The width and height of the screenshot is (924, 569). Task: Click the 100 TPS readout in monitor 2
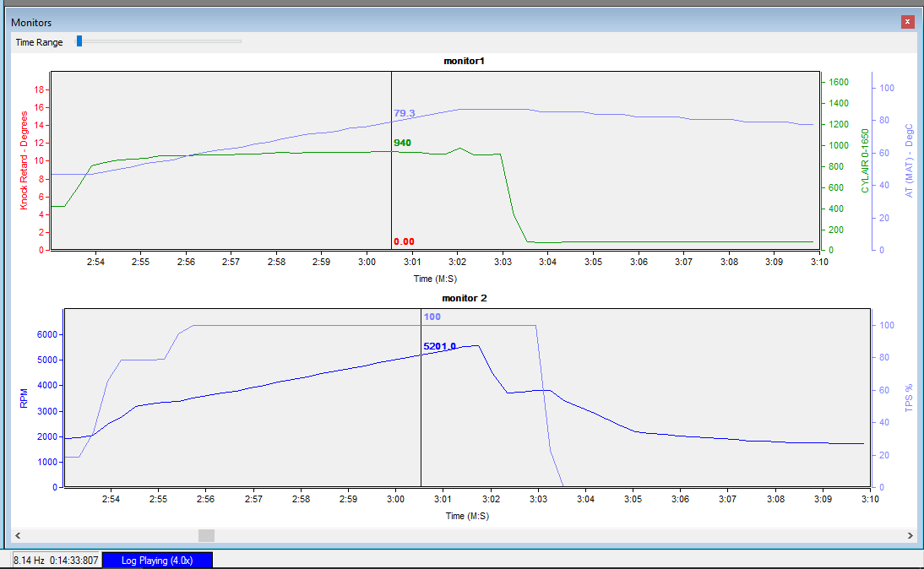point(432,317)
